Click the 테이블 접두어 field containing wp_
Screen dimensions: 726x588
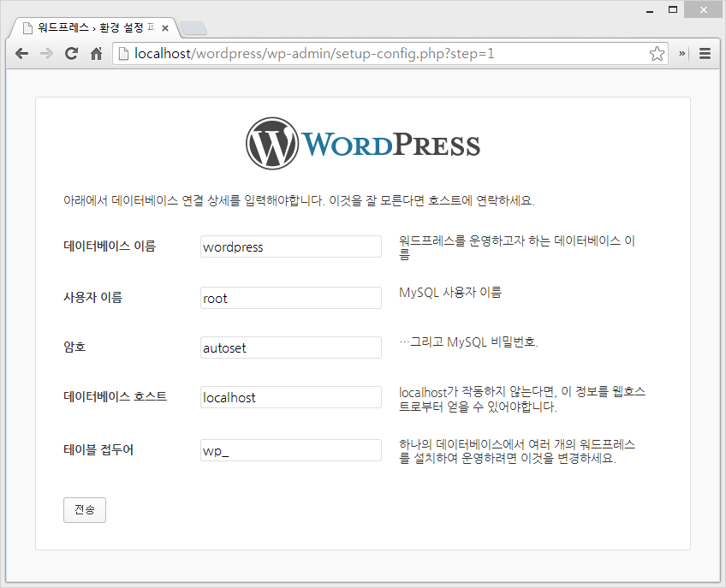pyautogui.click(x=291, y=450)
